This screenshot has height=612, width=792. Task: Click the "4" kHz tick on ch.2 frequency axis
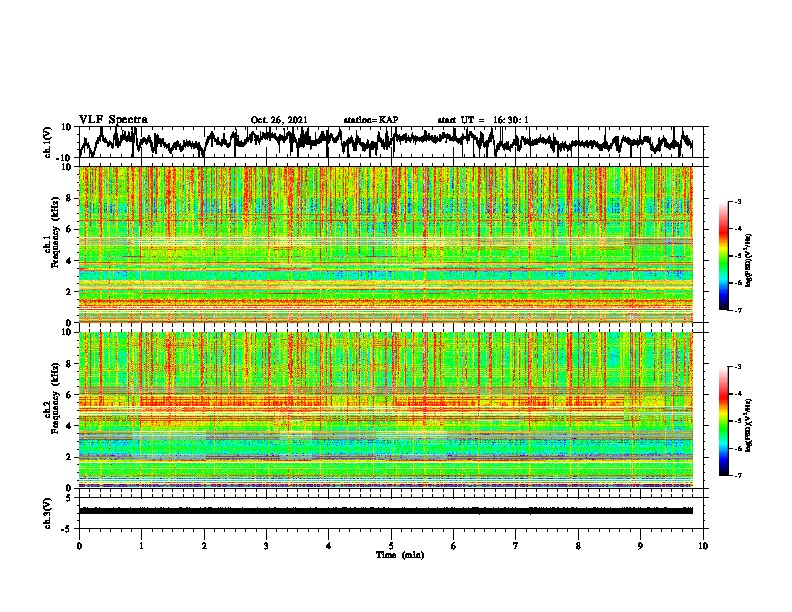70,426
